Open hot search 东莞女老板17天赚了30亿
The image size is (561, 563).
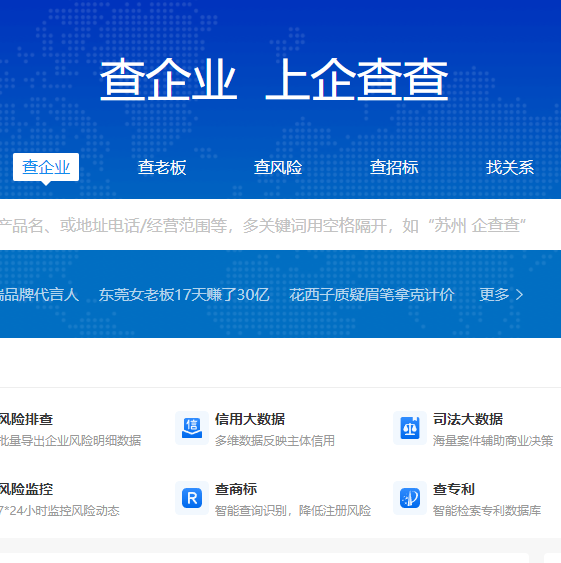pyautogui.click(x=184, y=295)
